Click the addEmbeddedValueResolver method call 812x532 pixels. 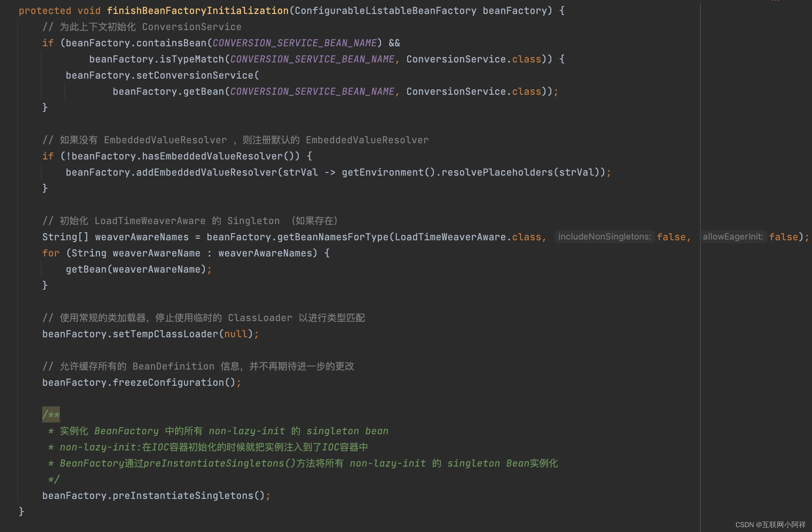pos(206,172)
